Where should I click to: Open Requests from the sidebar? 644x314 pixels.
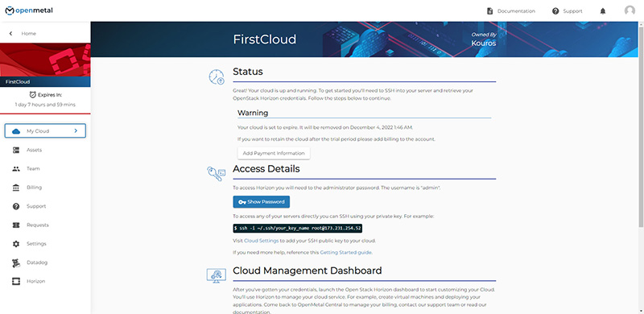pos(38,225)
